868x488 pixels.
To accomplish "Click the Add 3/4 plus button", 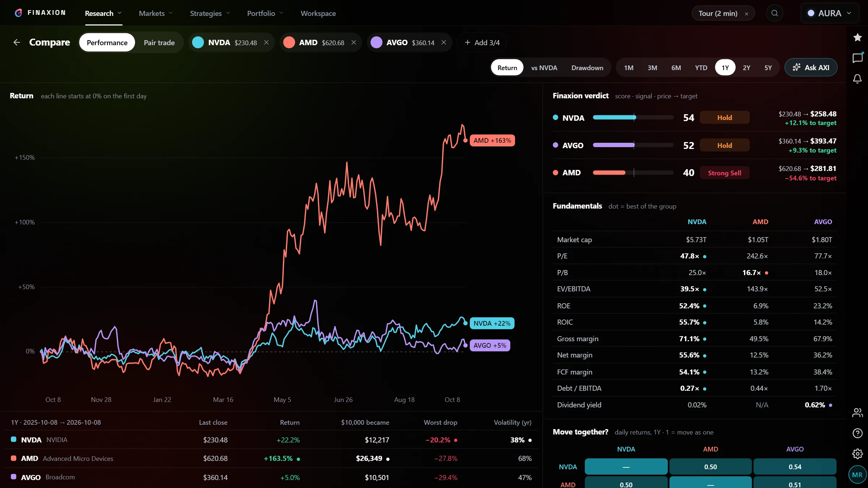I will [482, 43].
